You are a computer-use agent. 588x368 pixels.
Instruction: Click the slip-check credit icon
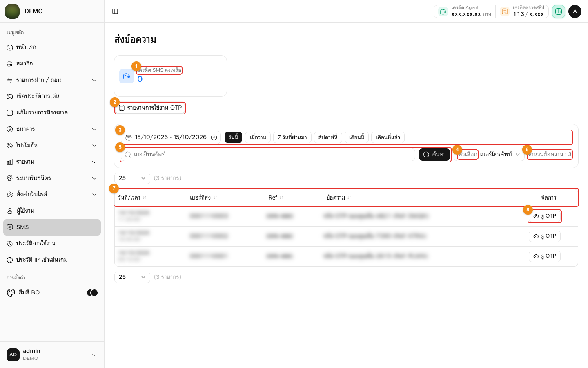click(505, 11)
